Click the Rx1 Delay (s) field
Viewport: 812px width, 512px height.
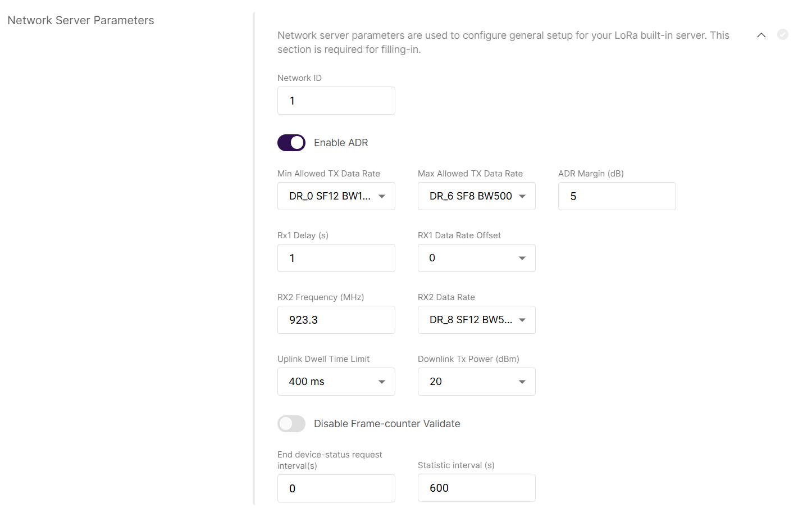(336, 258)
